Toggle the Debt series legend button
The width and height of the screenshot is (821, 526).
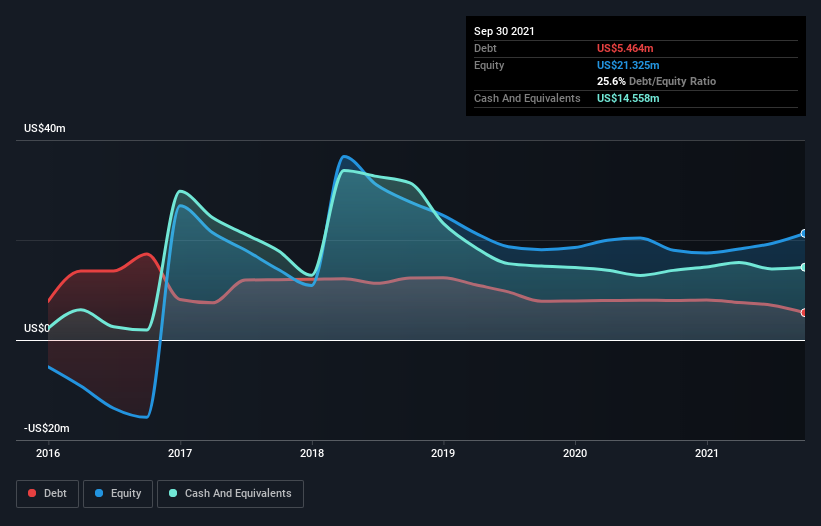(x=48, y=494)
